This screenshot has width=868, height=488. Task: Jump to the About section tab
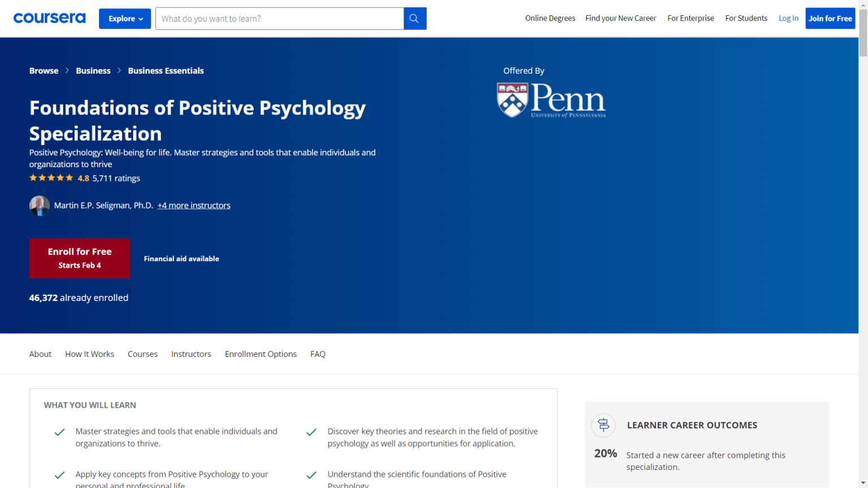[40, 354]
